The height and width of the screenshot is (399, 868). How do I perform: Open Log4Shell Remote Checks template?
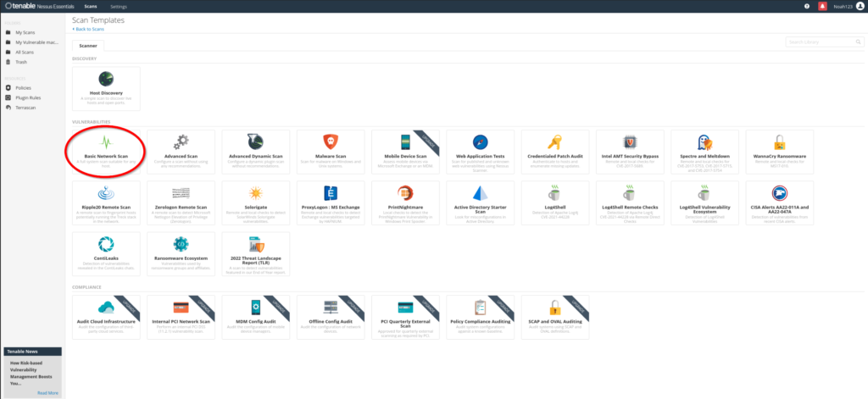[x=630, y=202]
